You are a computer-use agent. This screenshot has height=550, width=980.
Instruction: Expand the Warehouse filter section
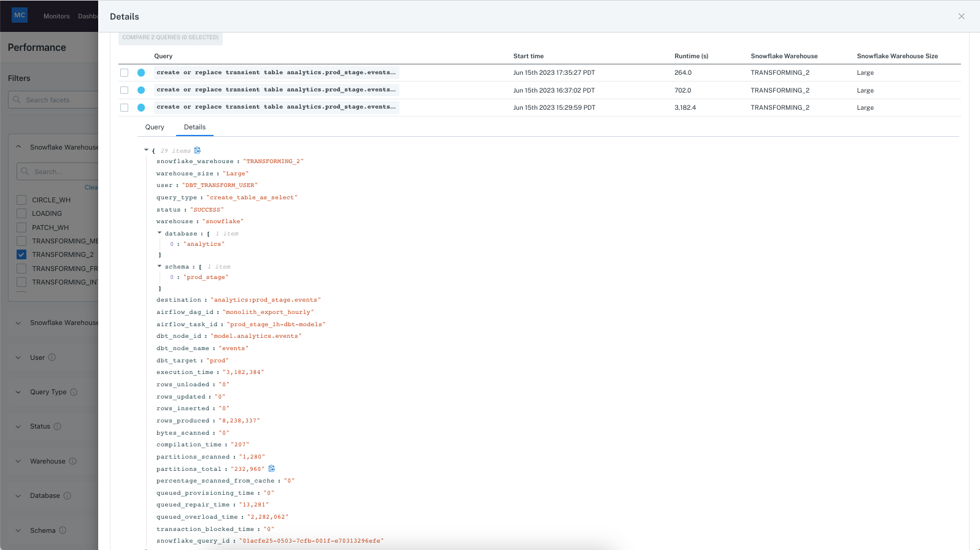coord(18,461)
